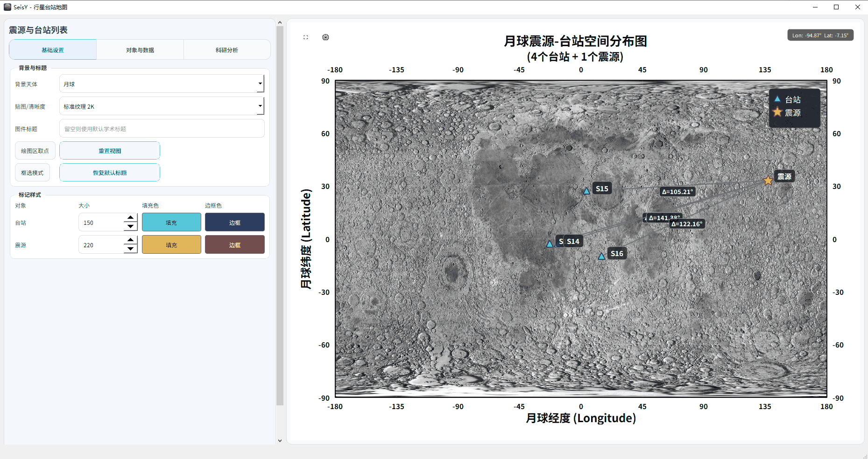Pick the 台站 border color navy swatch
868x459 pixels.
click(x=235, y=223)
